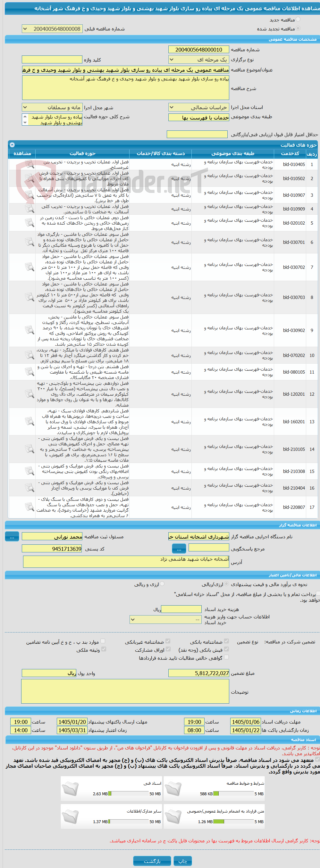Viewport: 320px width, 868px height.
Task: Open نوع برگزاری dropdown
Action: pyautogui.click(x=198, y=60)
